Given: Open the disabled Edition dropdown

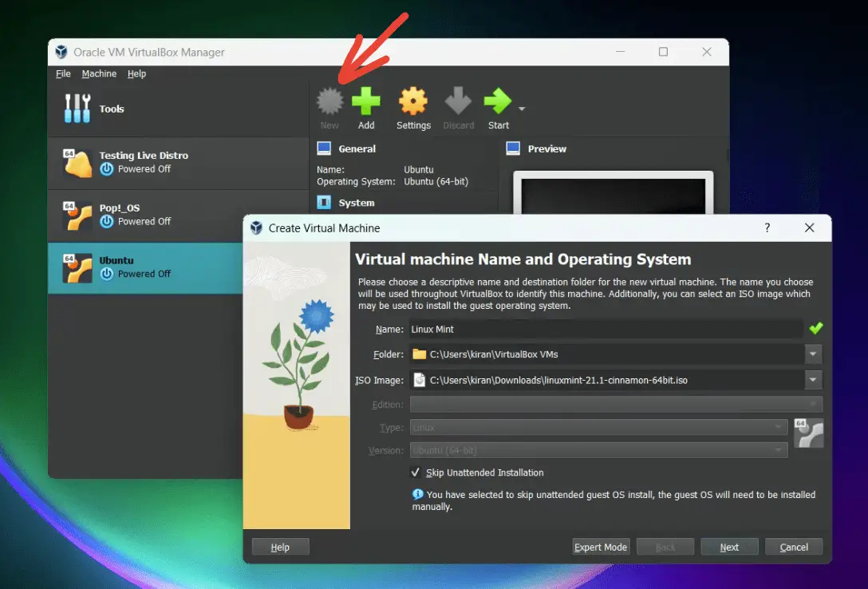Looking at the screenshot, I should [x=616, y=405].
